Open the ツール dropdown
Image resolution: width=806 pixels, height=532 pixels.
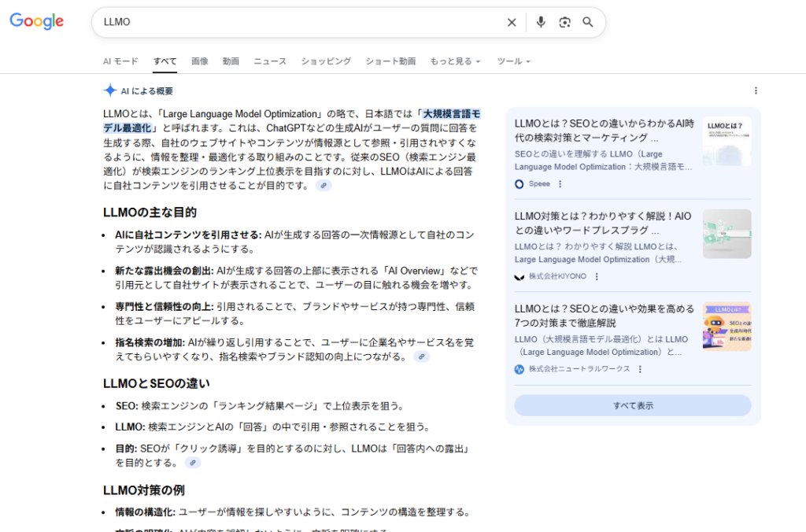tap(513, 61)
